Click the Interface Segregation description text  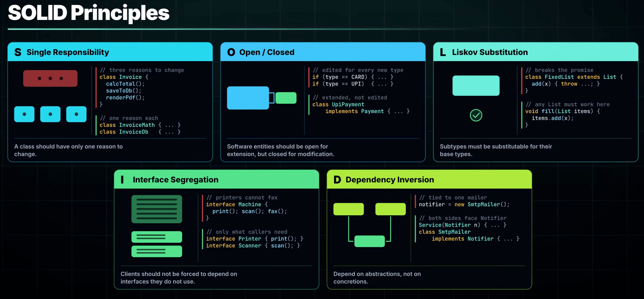click(x=179, y=278)
